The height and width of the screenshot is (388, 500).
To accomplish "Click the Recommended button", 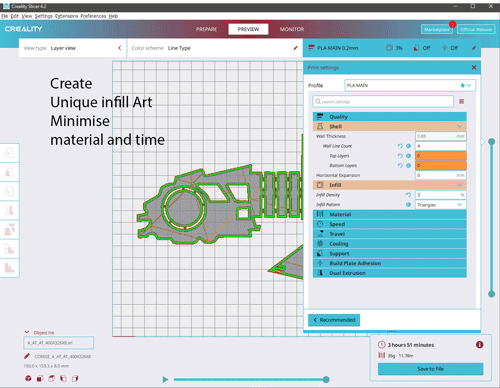I will click(334, 320).
